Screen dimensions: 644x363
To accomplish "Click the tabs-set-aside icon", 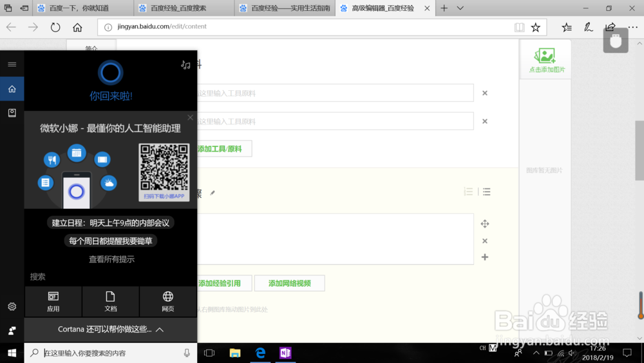I will 24,8.
